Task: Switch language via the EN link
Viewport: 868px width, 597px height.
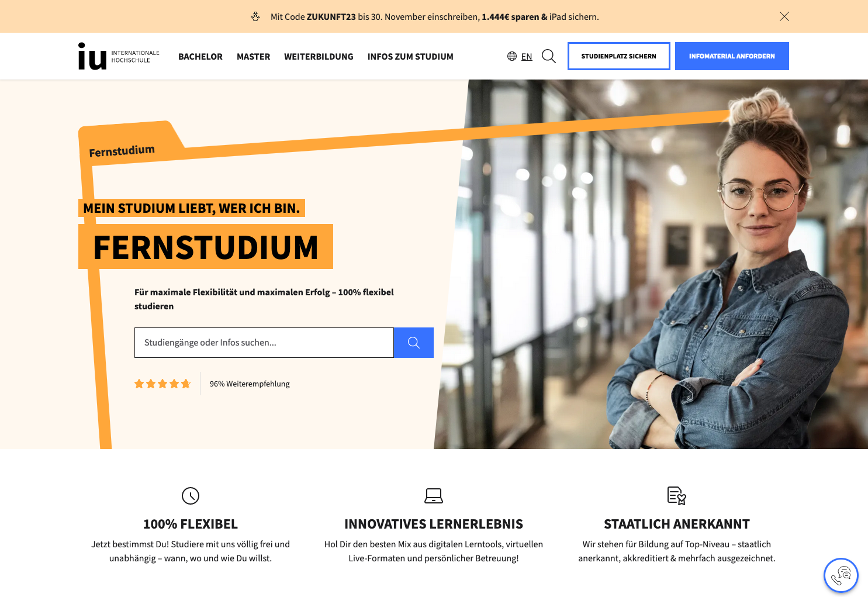Action: 527,57
